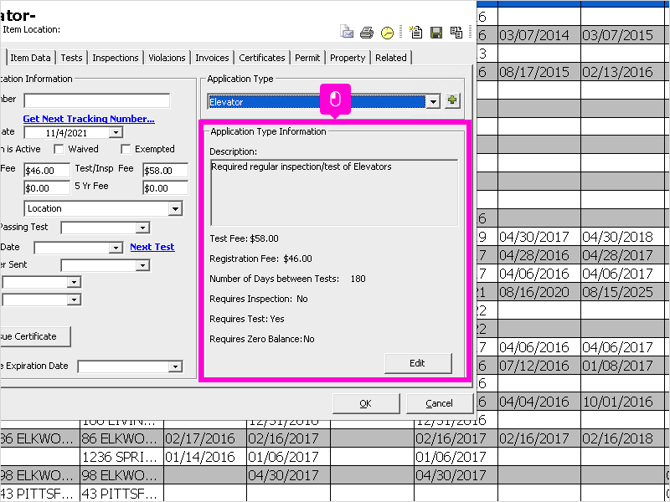Click the Test Fee: $58.00 text
The width and height of the screenshot is (670, 502).
(x=244, y=238)
